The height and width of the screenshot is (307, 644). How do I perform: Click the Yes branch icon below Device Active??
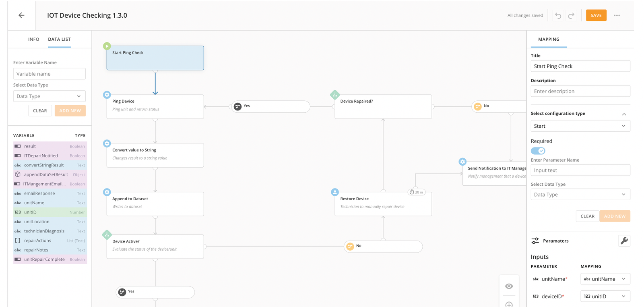122,292
